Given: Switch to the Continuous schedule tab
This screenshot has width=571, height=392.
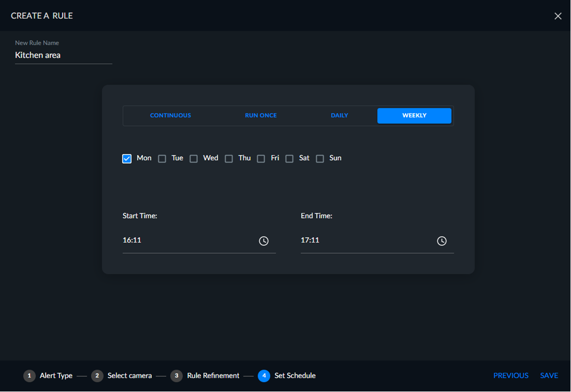Looking at the screenshot, I should [x=170, y=115].
